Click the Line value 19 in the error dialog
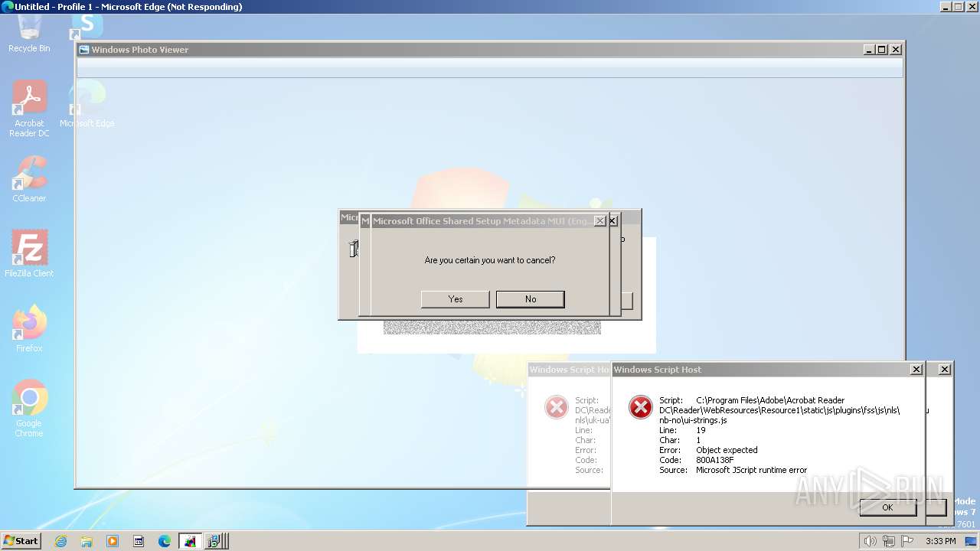Viewport: 980px width, 551px height. [701, 430]
